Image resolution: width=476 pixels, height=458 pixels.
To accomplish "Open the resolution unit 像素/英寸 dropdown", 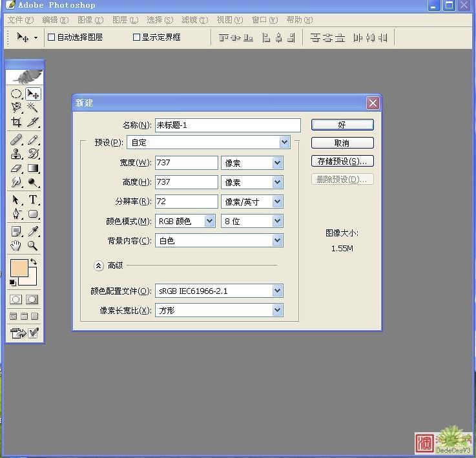I will click(277, 202).
